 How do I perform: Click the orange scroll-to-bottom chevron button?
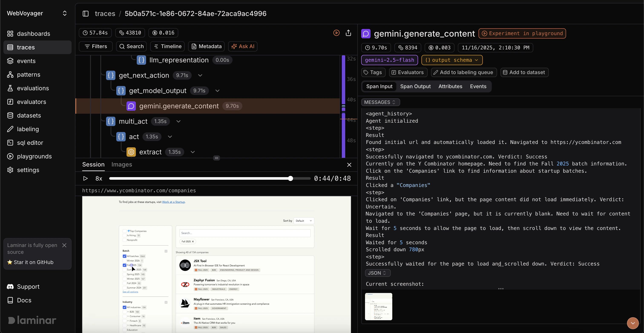pos(632,323)
